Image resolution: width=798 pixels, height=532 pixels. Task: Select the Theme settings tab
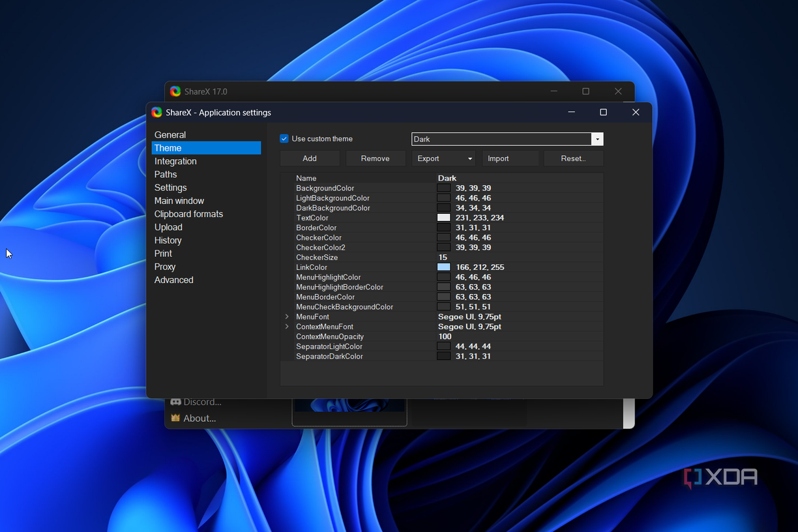[206, 148]
